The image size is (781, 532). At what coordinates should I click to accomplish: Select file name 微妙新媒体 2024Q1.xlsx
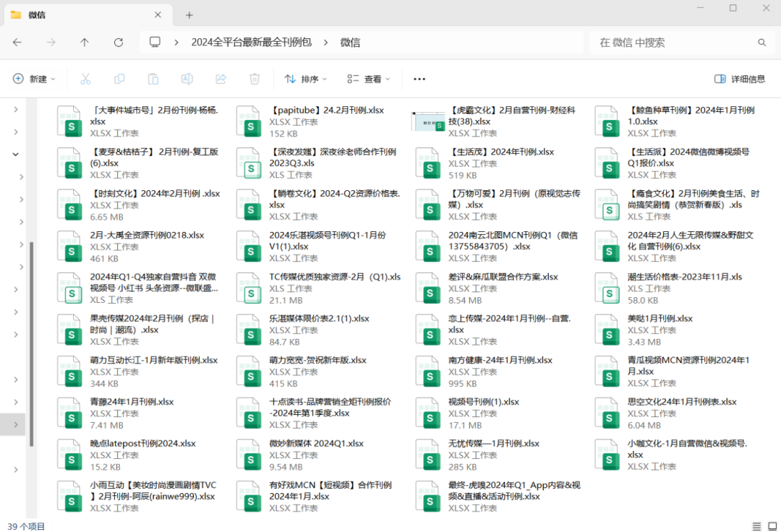click(x=316, y=443)
